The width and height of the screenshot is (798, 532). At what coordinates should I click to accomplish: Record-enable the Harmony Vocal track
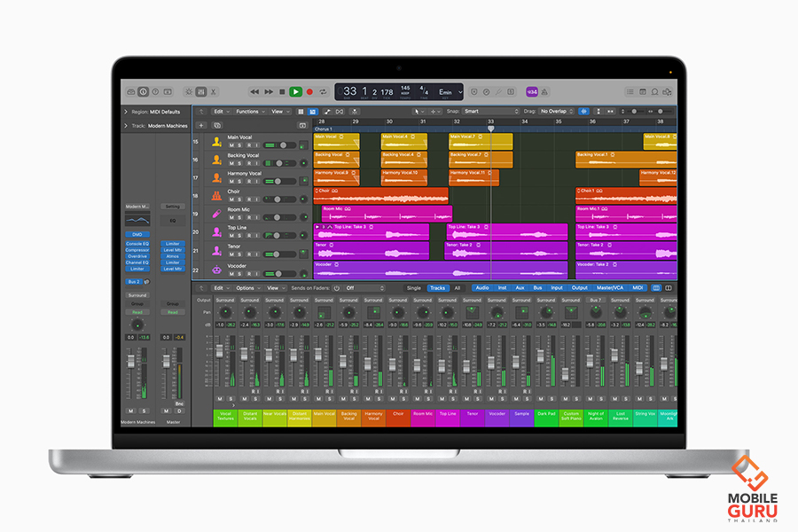[x=249, y=181]
